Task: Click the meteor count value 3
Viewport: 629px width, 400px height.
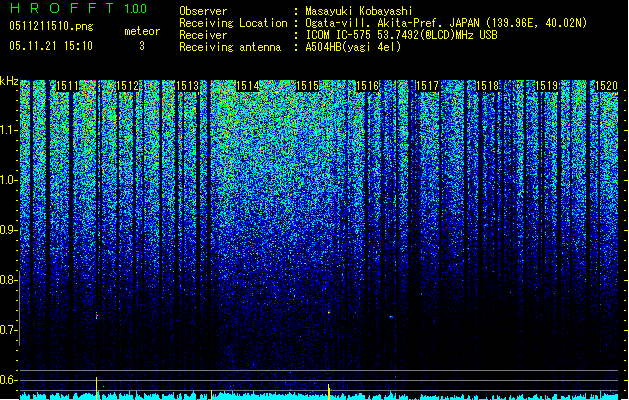Action: point(142,46)
